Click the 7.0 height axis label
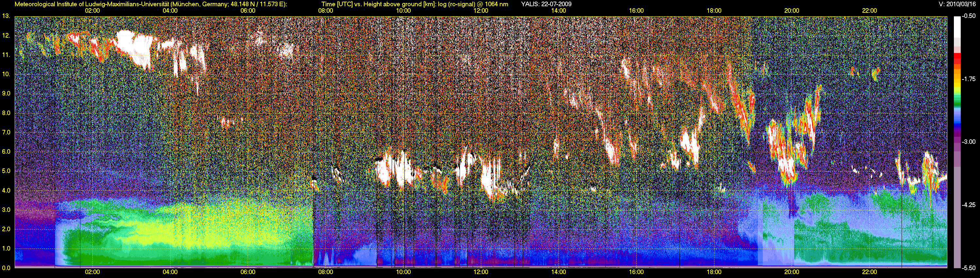Screen dimensions: 980x278 (6, 132)
